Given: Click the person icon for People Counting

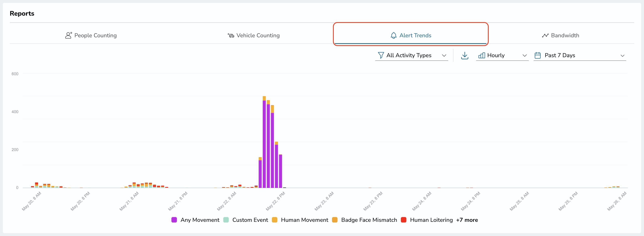Looking at the screenshot, I should (x=68, y=35).
